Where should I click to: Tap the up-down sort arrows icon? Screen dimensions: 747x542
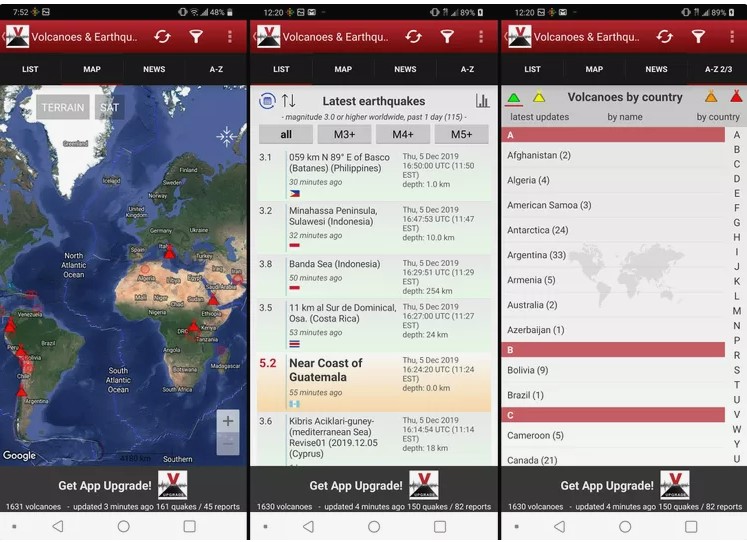pyautogui.click(x=289, y=101)
